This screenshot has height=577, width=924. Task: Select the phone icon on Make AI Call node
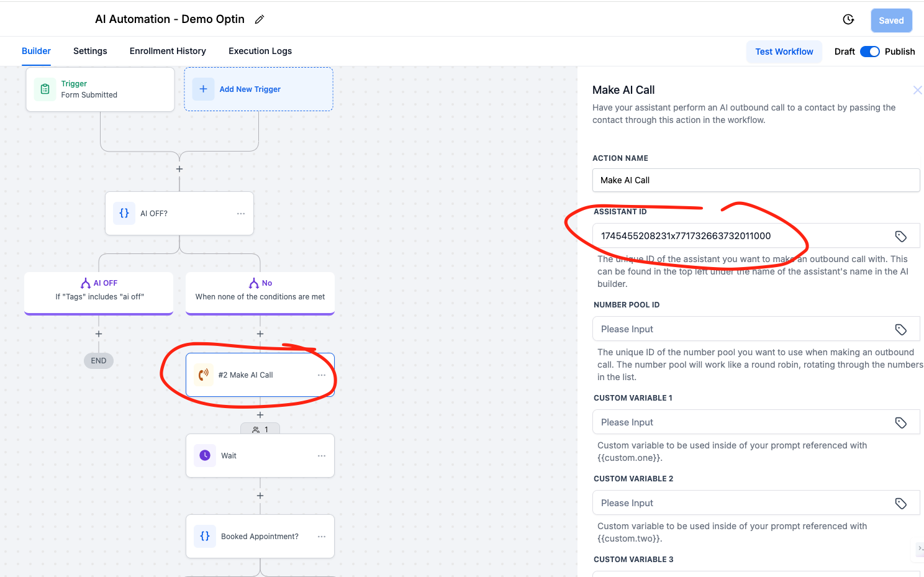(204, 374)
